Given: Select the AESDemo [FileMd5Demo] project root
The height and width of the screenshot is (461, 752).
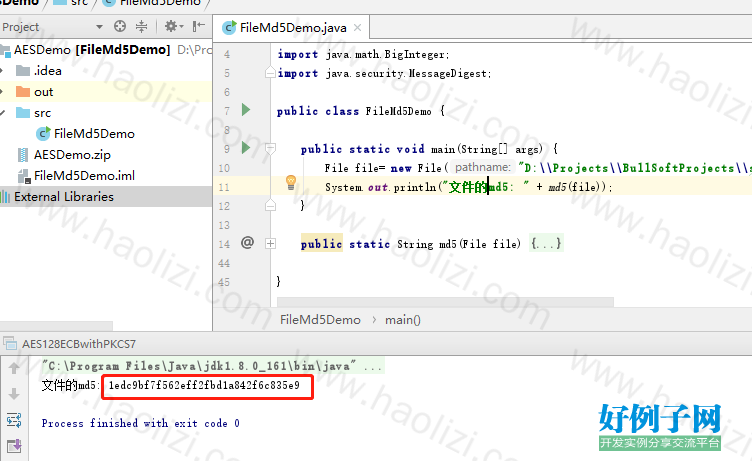Looking at the screenshot, I should click(92, 49).
